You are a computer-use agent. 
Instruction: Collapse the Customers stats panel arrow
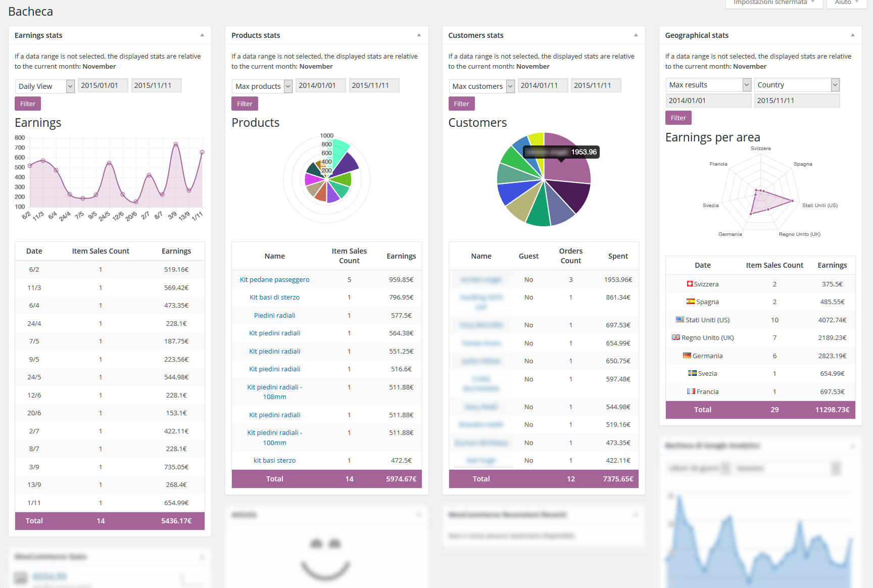tap(636, 35)
